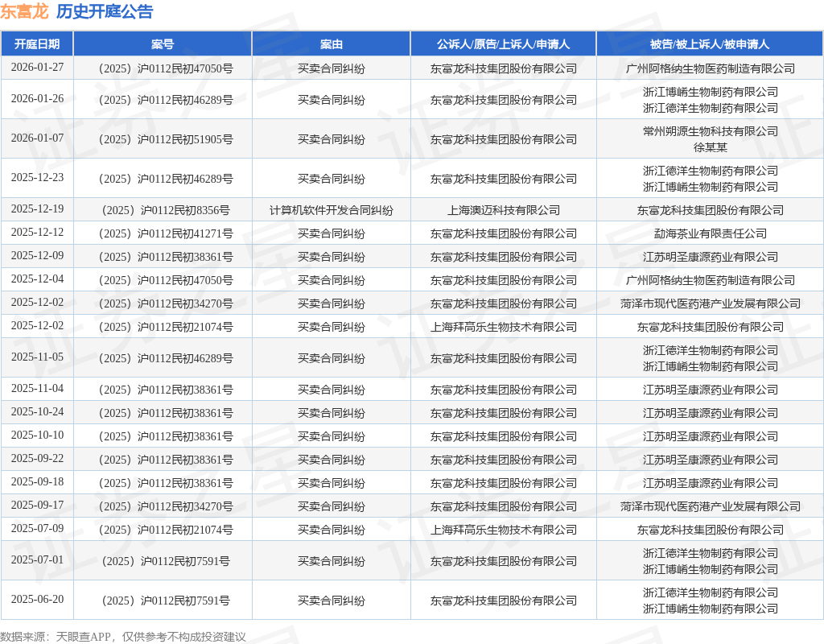Click the date 2025-12-04

click(x=37, y=279)
